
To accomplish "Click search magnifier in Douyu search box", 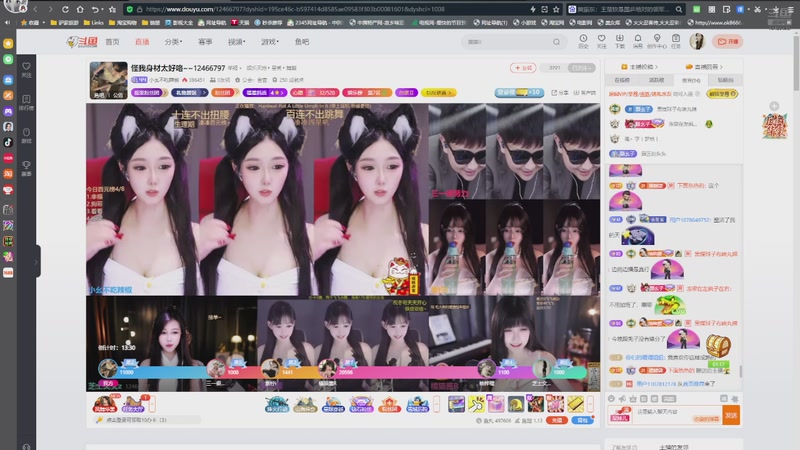I will pyautogui.click(x=556, y=42).
